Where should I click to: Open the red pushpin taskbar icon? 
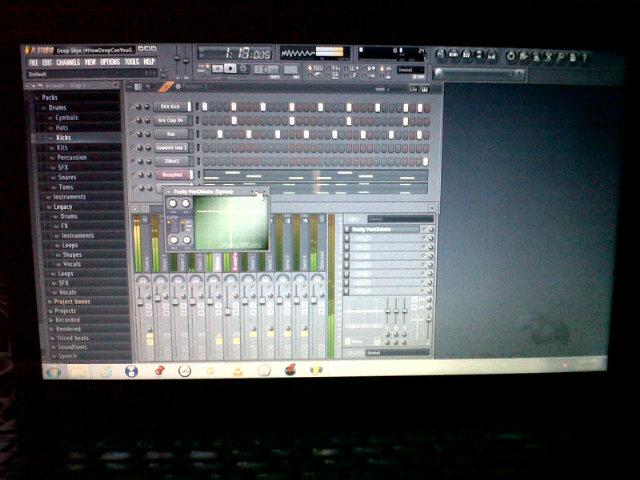tap(160, 371)
